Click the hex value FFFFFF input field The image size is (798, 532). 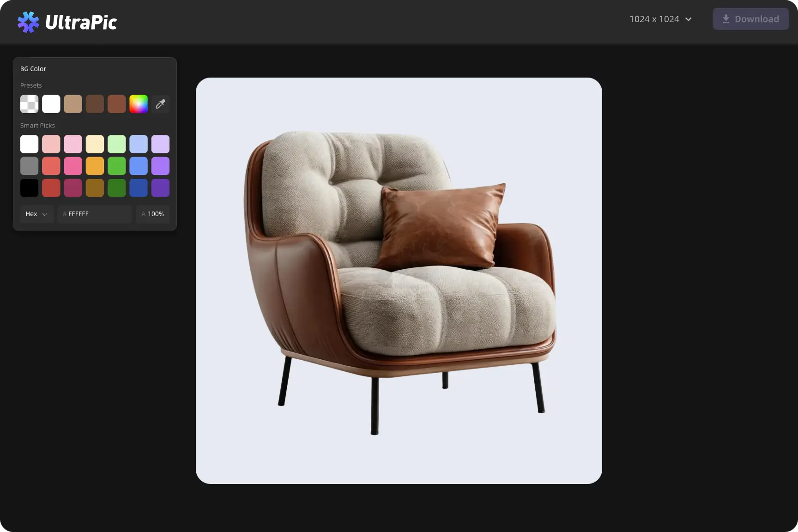[95, 214]
